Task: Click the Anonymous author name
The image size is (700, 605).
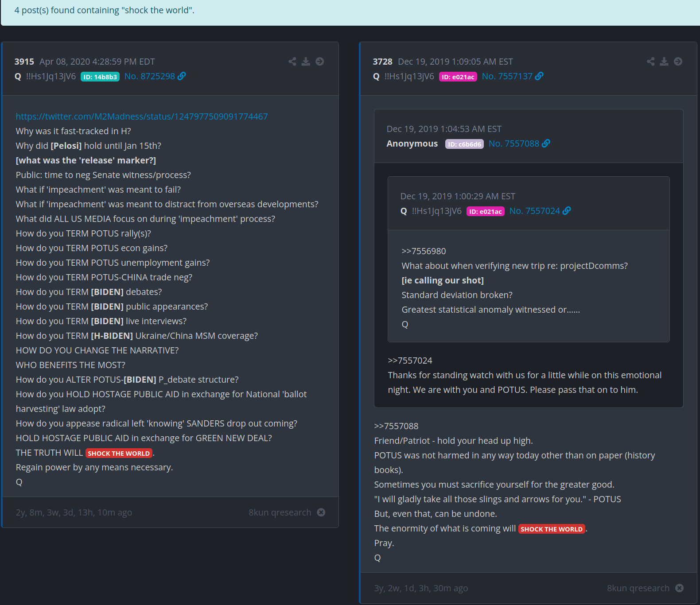Action: (412, 143)
